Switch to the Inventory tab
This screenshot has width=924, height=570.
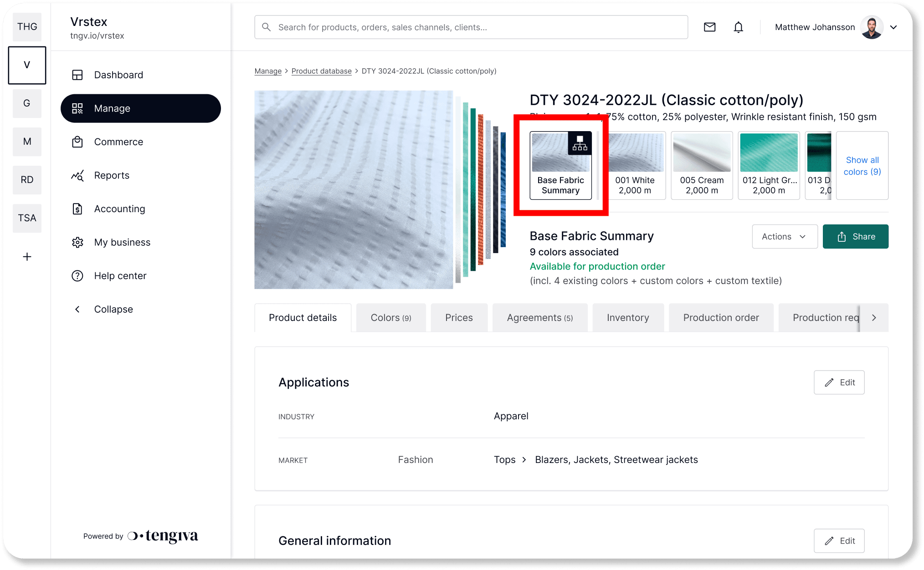[x=627, y=318]
